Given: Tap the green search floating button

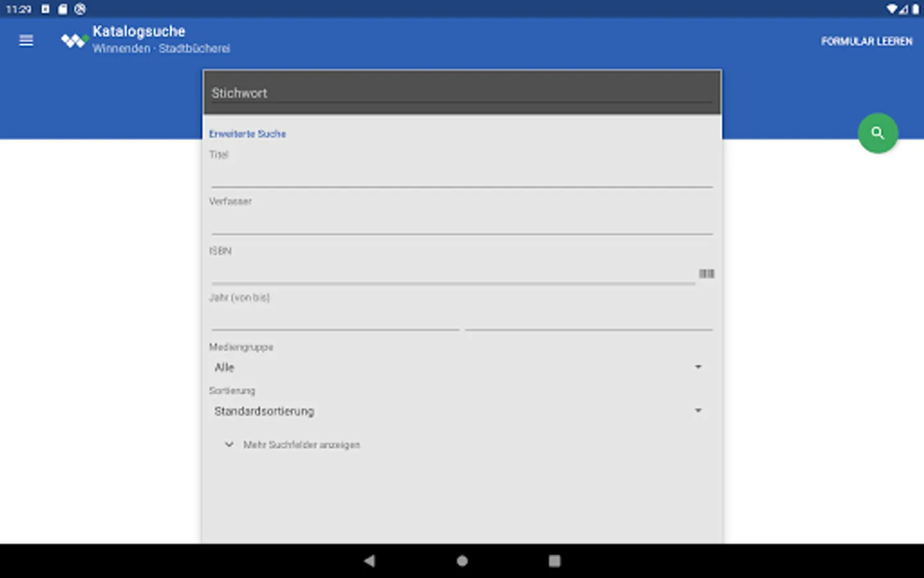Looking at the screenshot, I should pos(878,133).
